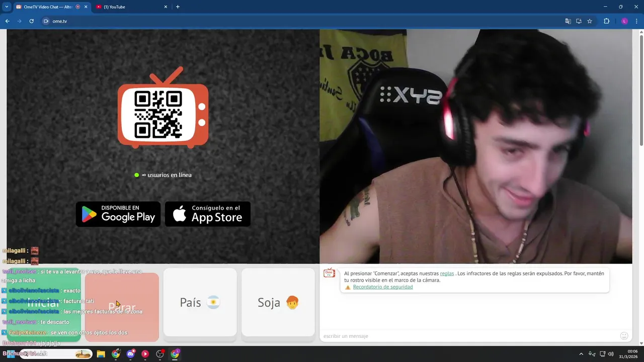Open Recordatorio de seguridad link
Image resolution: width=644 pixels, height=362 pixels.
coord(383,287)
